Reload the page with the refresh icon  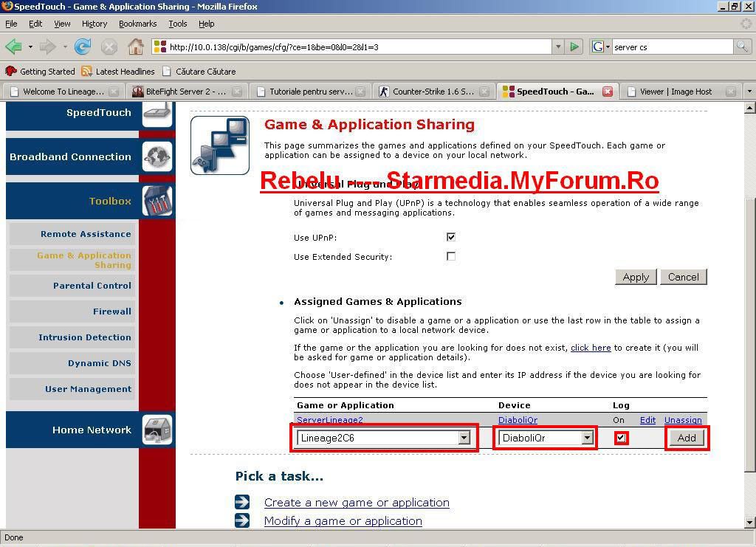pos(83,47)
